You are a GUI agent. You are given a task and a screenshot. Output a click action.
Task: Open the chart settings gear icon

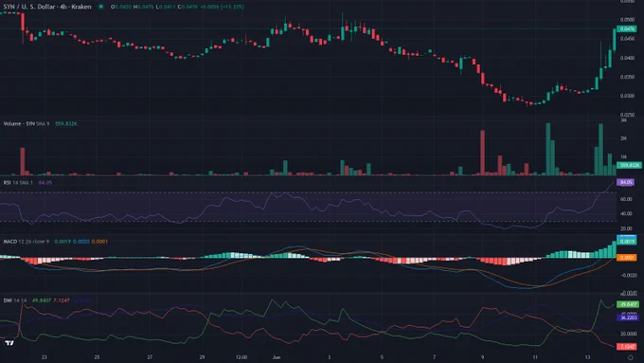click(631, 358)
